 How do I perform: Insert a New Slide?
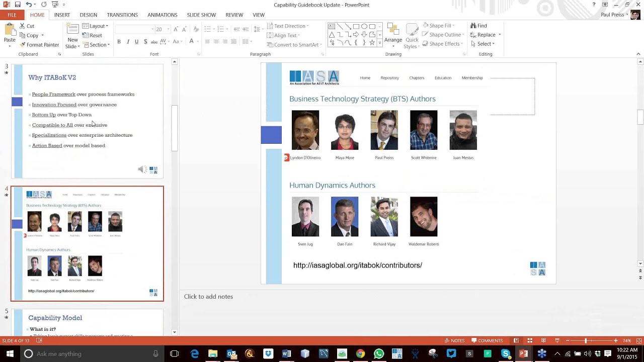73,36
